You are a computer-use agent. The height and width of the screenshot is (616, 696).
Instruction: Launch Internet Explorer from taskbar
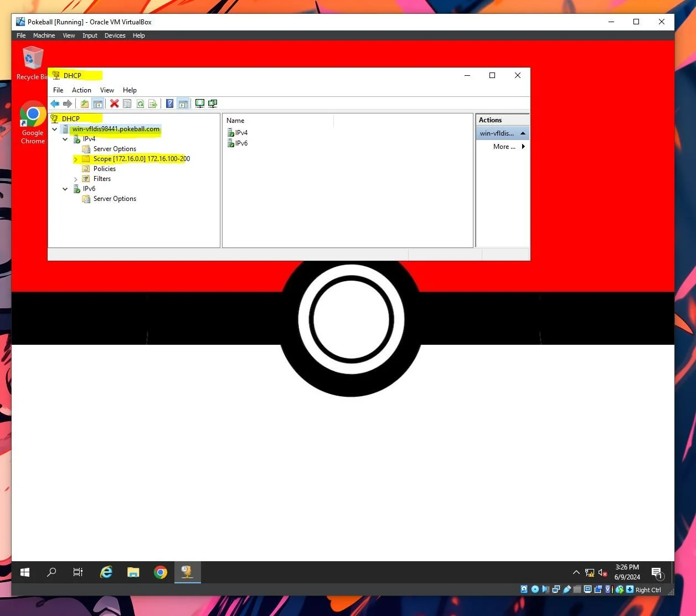pyautogui.click(x=106, y=572)
